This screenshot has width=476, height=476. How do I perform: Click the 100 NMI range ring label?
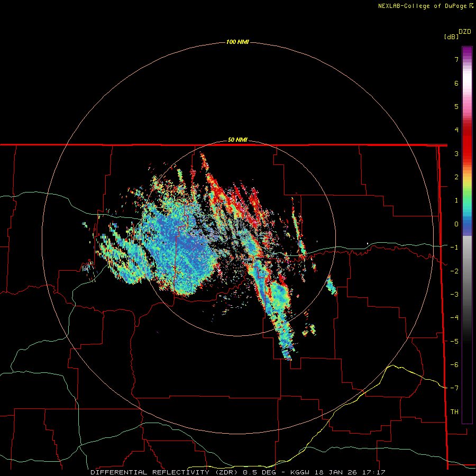[x=237, y=42]
